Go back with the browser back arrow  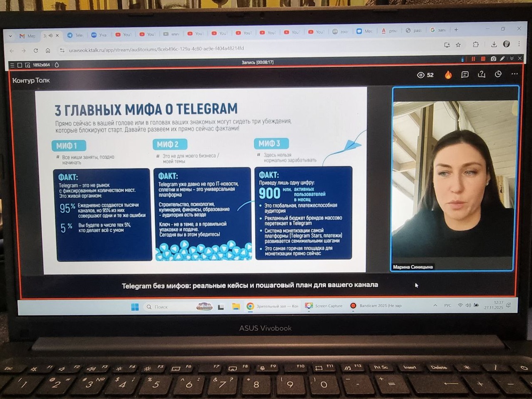tap(12, 51)
